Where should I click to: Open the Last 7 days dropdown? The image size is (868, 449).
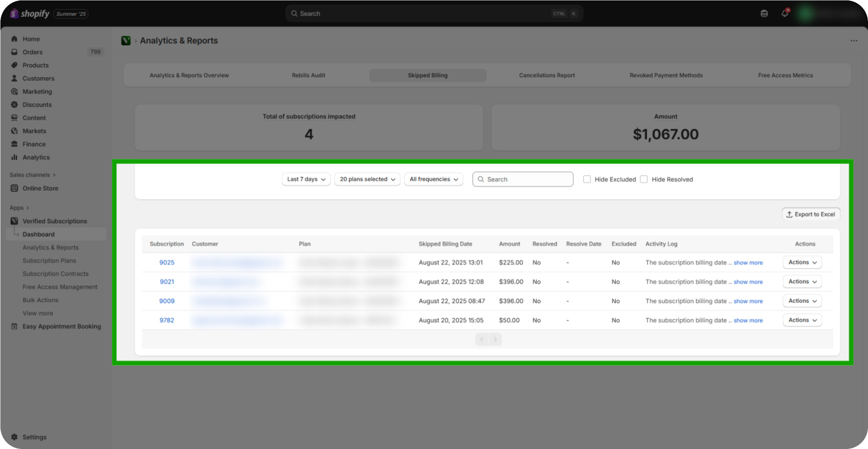(306, 179)
